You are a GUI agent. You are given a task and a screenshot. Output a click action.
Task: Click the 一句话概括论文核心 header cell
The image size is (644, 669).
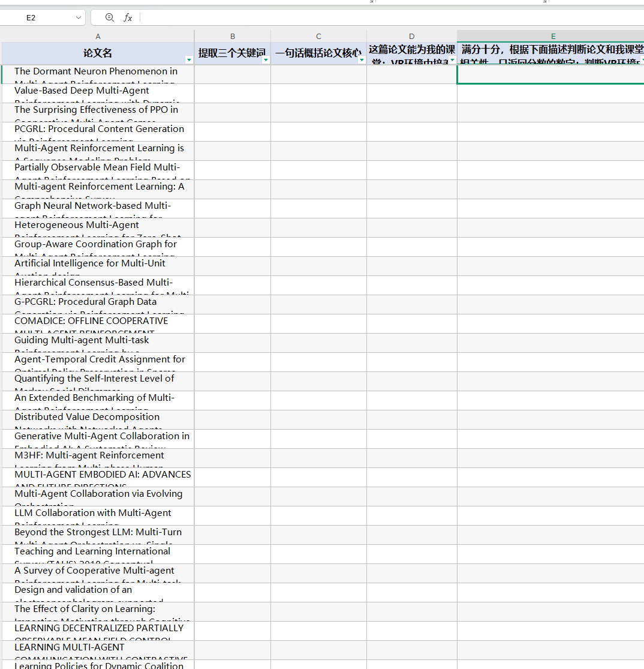pyautogui.click(x=318, y=53)
